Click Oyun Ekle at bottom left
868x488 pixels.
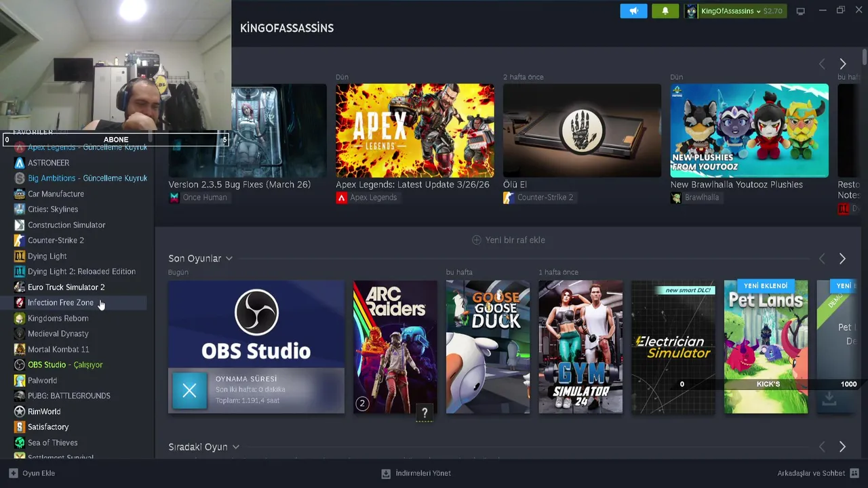(32, 473)
